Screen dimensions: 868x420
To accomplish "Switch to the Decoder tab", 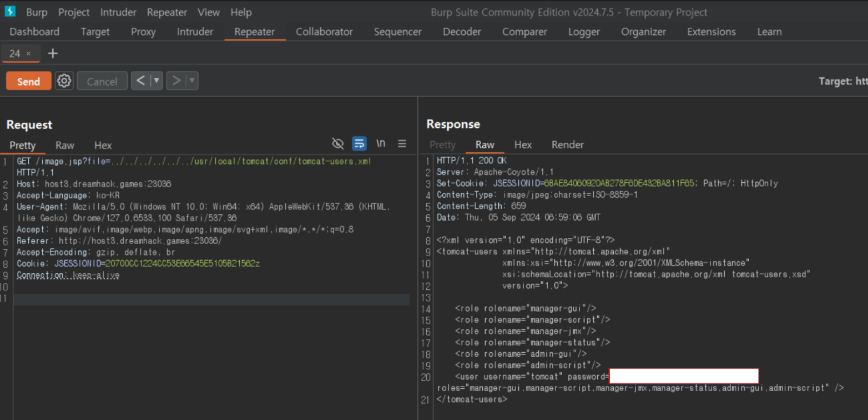I will click(x=462, y=32).
